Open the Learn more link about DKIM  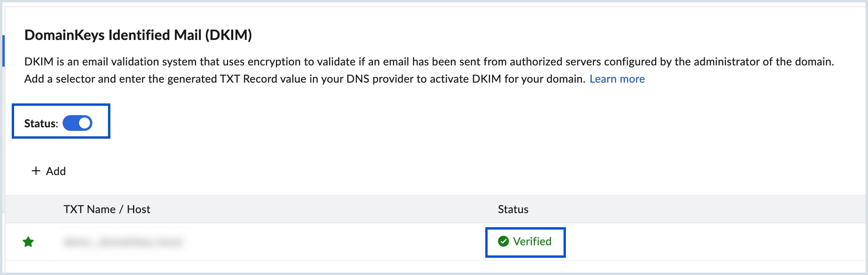pos(617,79)
